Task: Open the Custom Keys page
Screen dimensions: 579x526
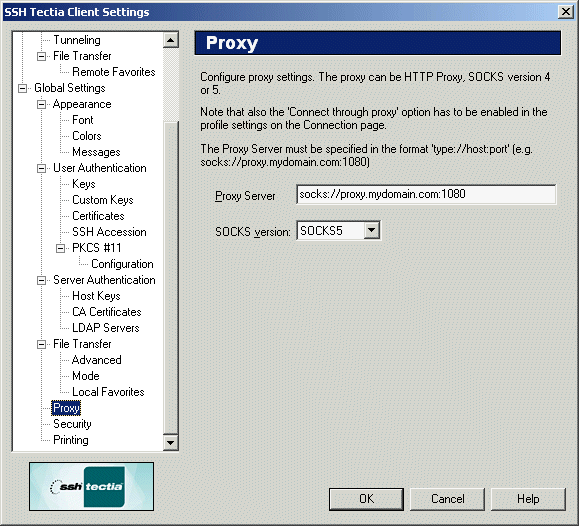Action: [x=103, y=200]
